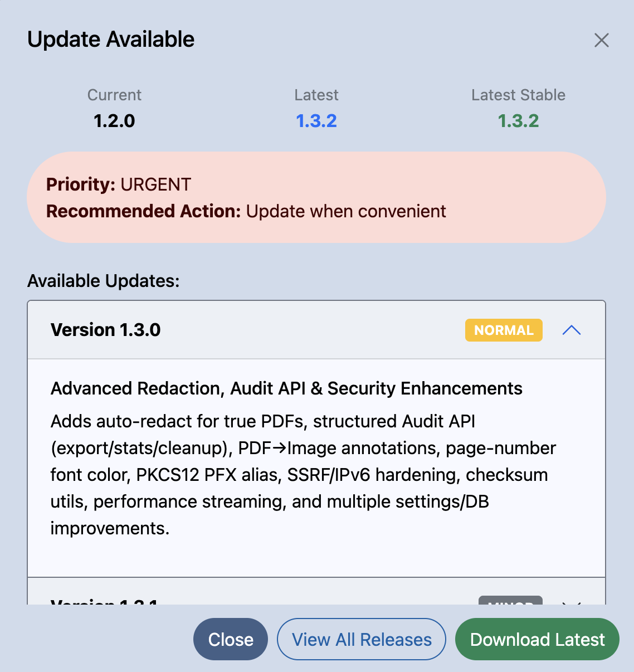Collapse the Version 1.3.0 chevron
The width and height of the screenshot is (634, 672).
pos(571,330)
